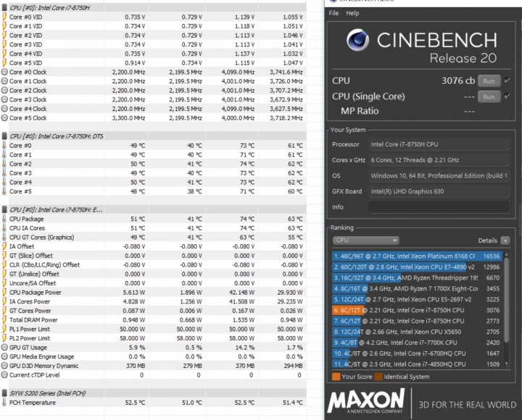Click the circle icon for GPU D3D Memory Dynamic
Viewport: 522px width, 420px height.
pyautogui.click(x=4, y=366)
